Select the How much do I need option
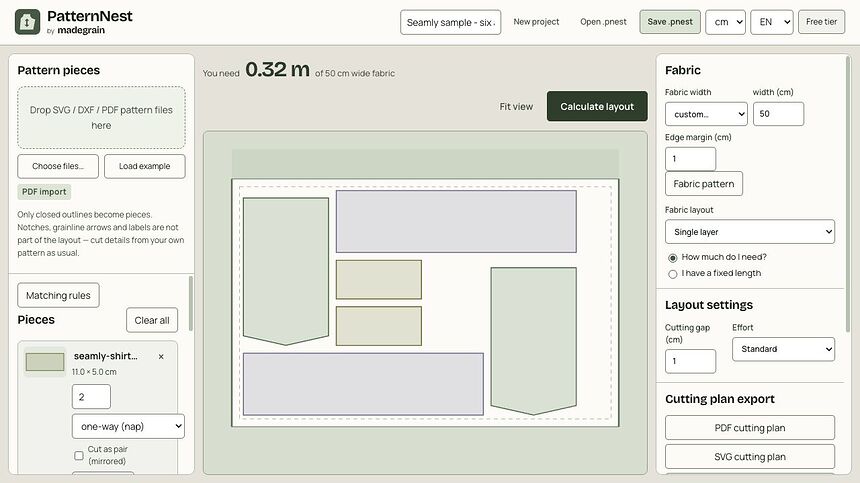Screen dimensions: 860x483 672,258
